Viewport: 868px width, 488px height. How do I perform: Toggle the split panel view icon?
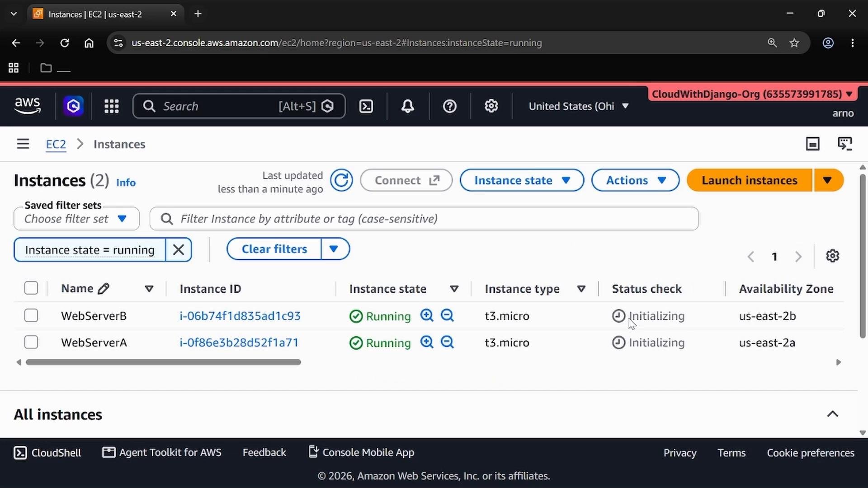[813, 144]
